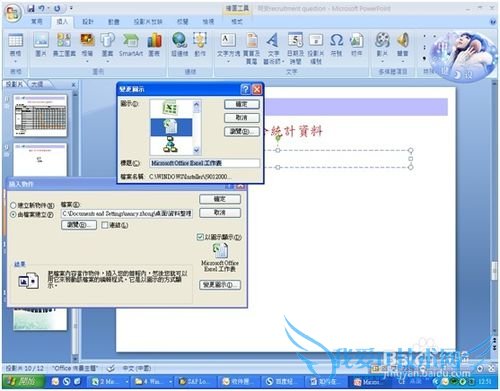Insert a SmartArt graphic

point(130,44)
